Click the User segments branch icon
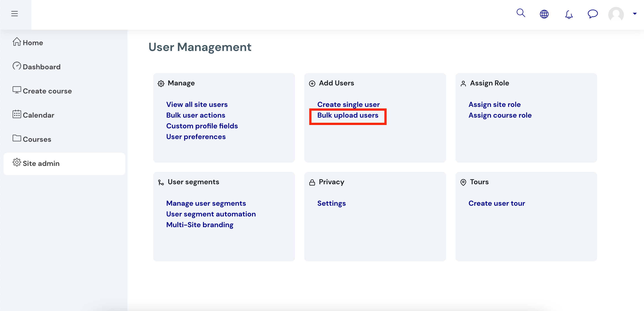Screen dimensions: 644x311 tap(161, 182)
